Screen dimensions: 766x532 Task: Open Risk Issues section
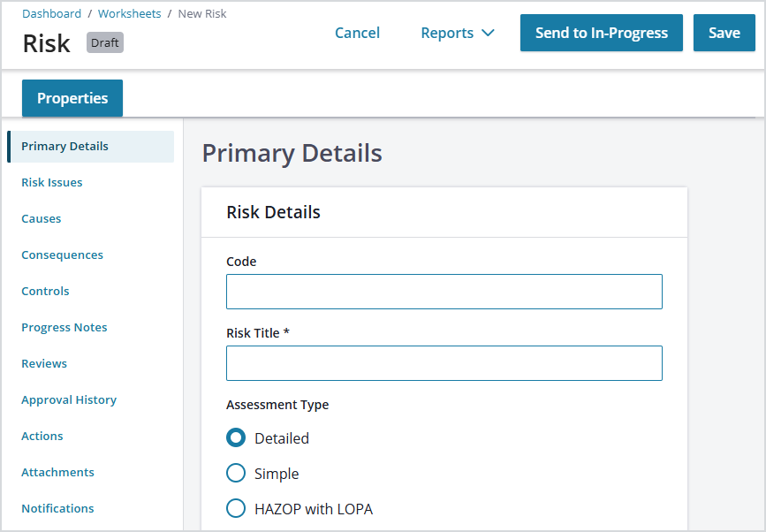[x=52, y=182]
